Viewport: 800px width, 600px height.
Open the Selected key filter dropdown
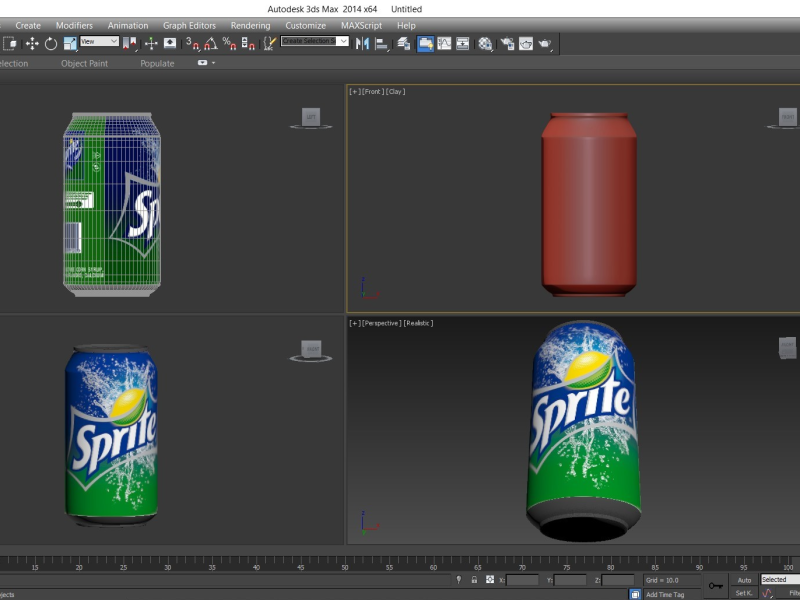click(x=780, y=580)
